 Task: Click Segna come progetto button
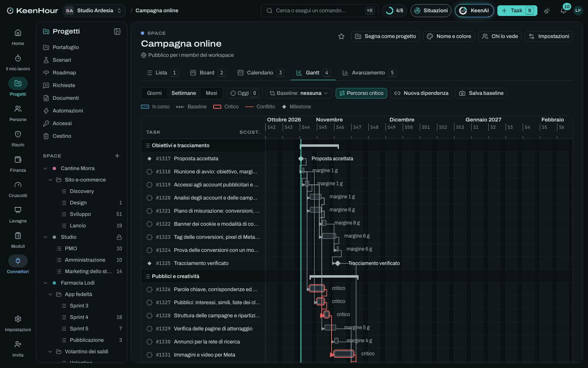[x=385, y=36]
